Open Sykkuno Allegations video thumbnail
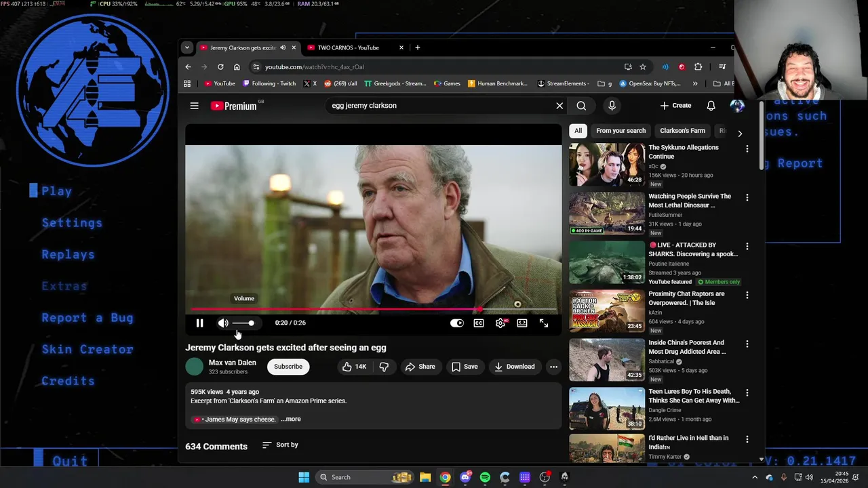Viewport: 868px width, 488px height. tap(607, 165)
